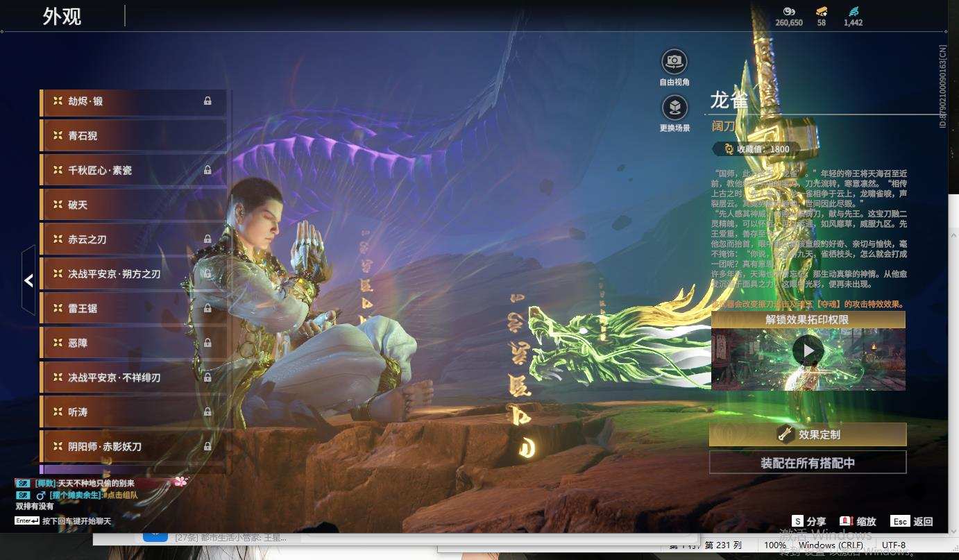Select the 阴阳师·赤影妖刀 weapon skin
The width and height of the screenshot is (959, 560).
(133, 446)
